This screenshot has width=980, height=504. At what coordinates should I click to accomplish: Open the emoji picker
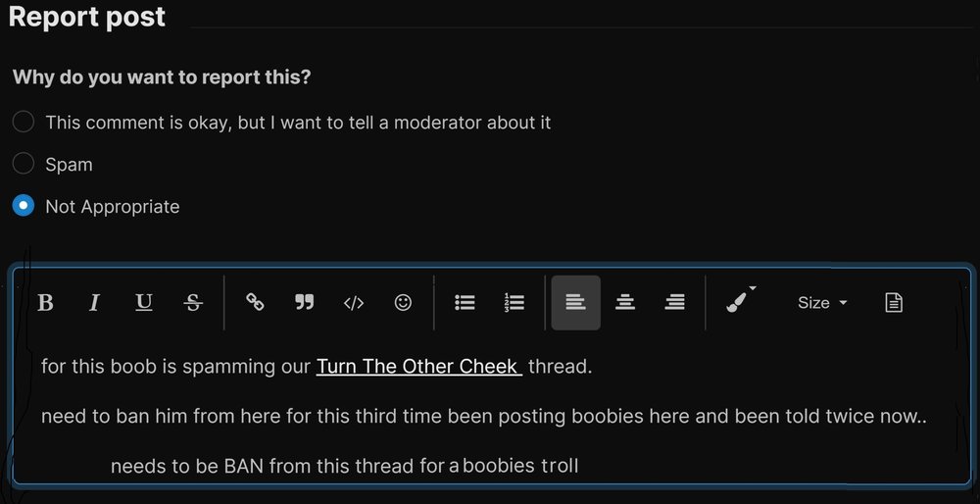click(x=403, y=303)
